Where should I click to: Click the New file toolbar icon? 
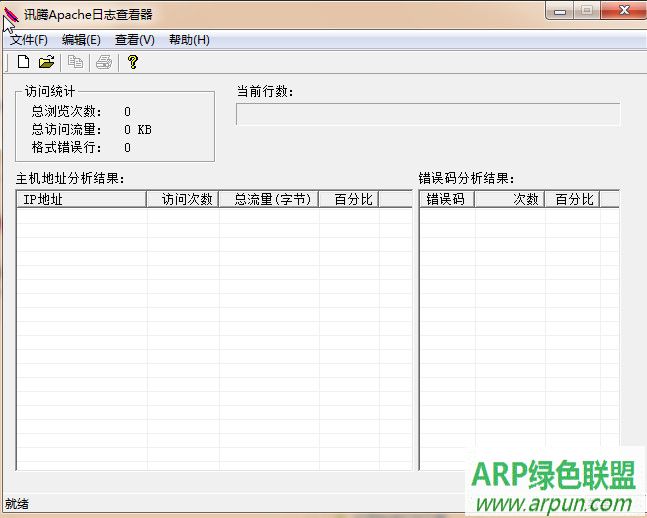pyautogui.click(x=24, y=62)
